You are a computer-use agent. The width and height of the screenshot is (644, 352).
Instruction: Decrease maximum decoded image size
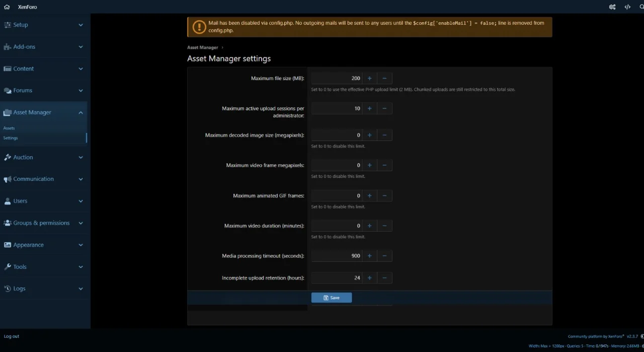[x=384, y=135]
